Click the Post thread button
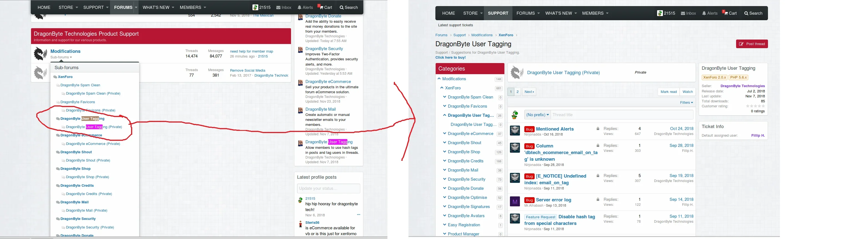Image resolution: width=868 pixels, height=239 pixels. 752,44
